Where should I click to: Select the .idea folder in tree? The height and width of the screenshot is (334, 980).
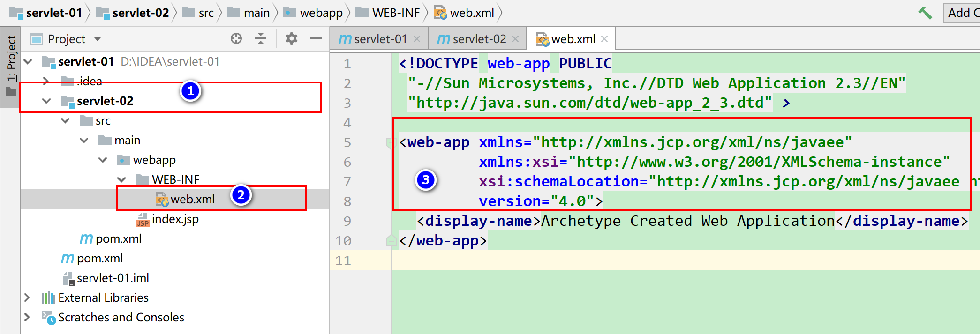click(90, 81)
